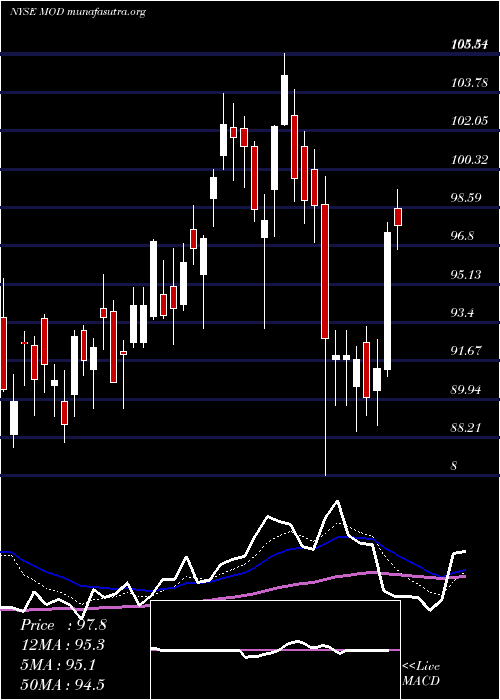Select the 98.59 price axis label
This screenshot has width=500, height=700.
click(467, 198)
